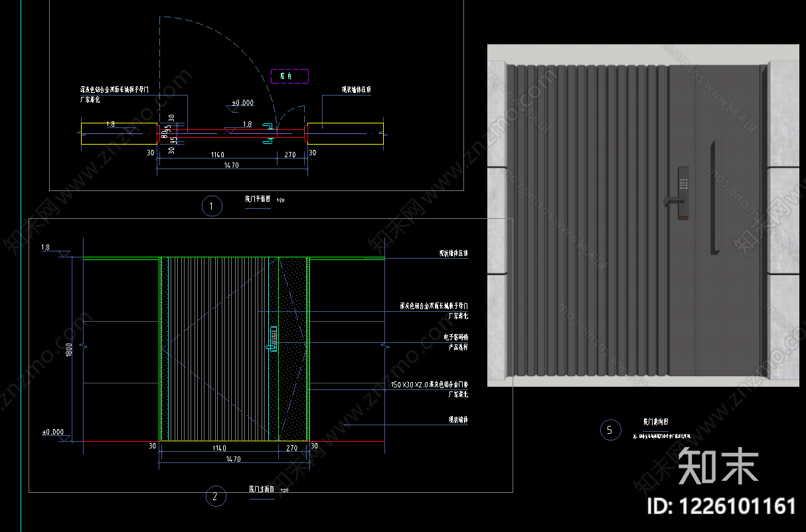Screen dimensions: 806x532
Task: Click the circled number 5 drawing marker
Action: (610, 430)
